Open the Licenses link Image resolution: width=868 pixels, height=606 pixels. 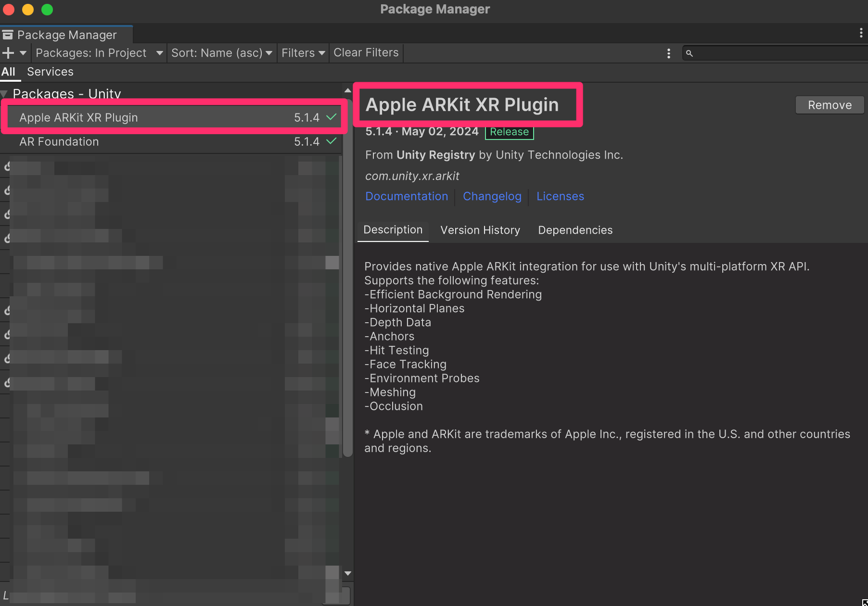tap(561, 196)
